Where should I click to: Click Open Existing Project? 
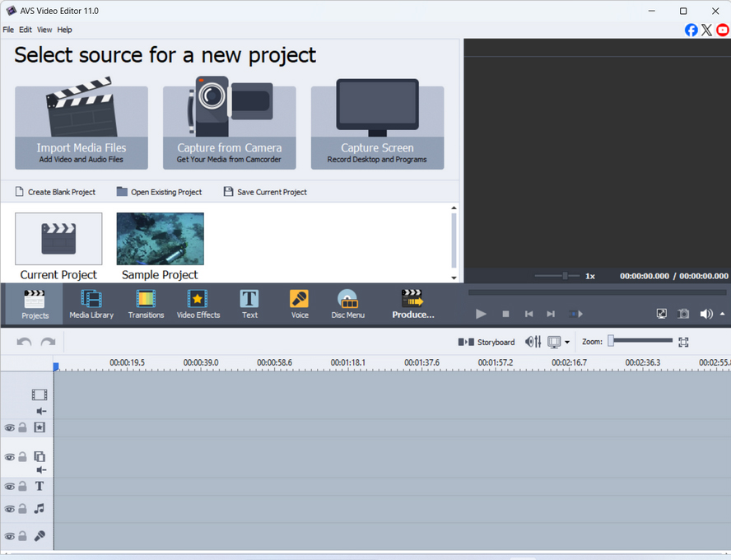[159, 192]
